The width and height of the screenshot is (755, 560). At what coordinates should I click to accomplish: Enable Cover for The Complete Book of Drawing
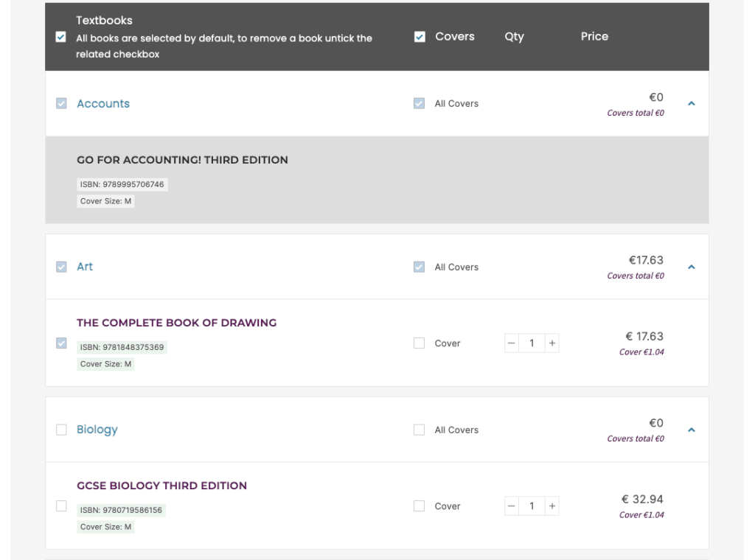420,343
